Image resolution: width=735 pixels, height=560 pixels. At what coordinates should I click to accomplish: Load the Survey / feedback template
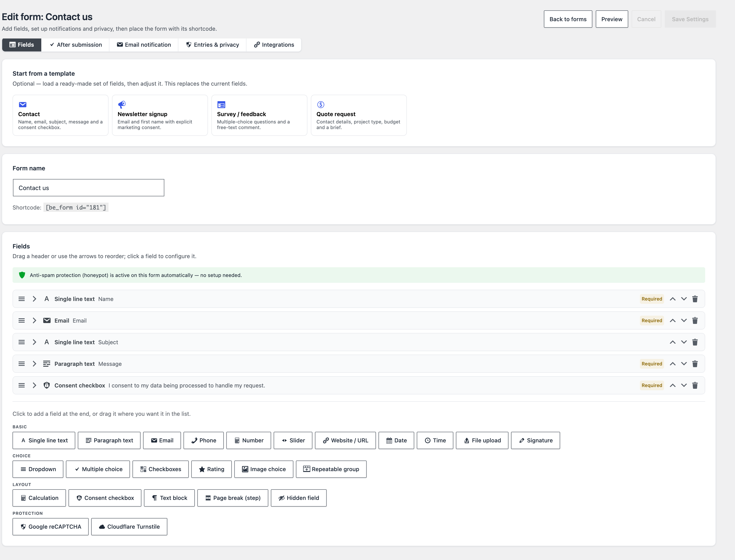point(259,115)
